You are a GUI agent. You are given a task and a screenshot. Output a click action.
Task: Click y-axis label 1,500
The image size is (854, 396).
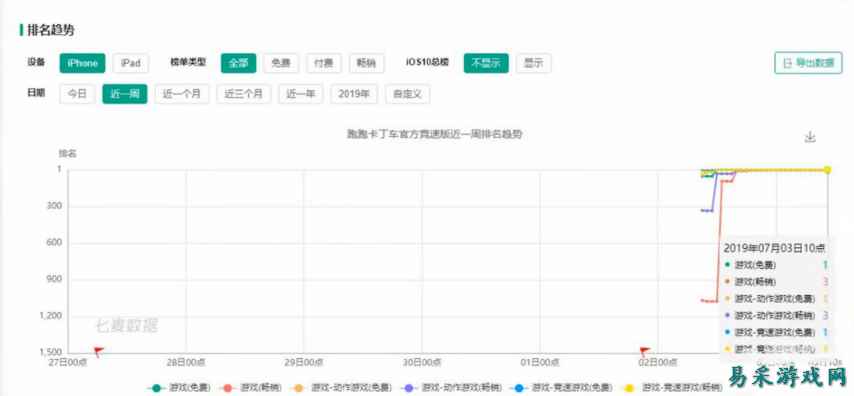tap(50, 352)
